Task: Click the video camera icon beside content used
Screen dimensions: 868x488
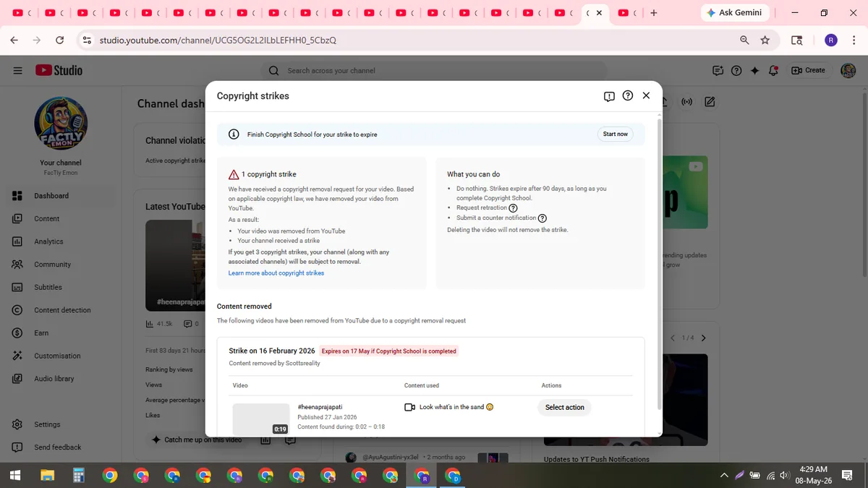Action: [x=409, y=407]
